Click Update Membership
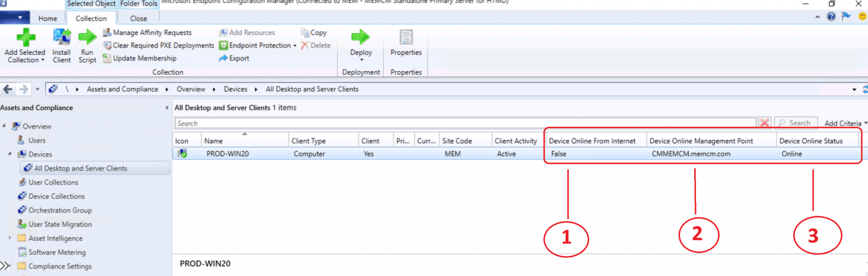868x276 pixels. pos(140,58)
